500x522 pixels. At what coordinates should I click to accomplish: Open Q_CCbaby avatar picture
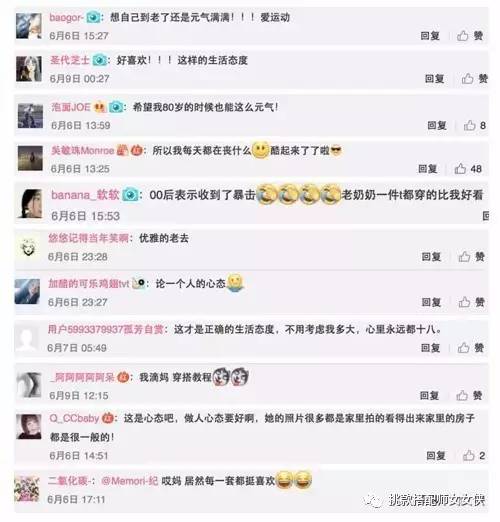click(29, 427)
